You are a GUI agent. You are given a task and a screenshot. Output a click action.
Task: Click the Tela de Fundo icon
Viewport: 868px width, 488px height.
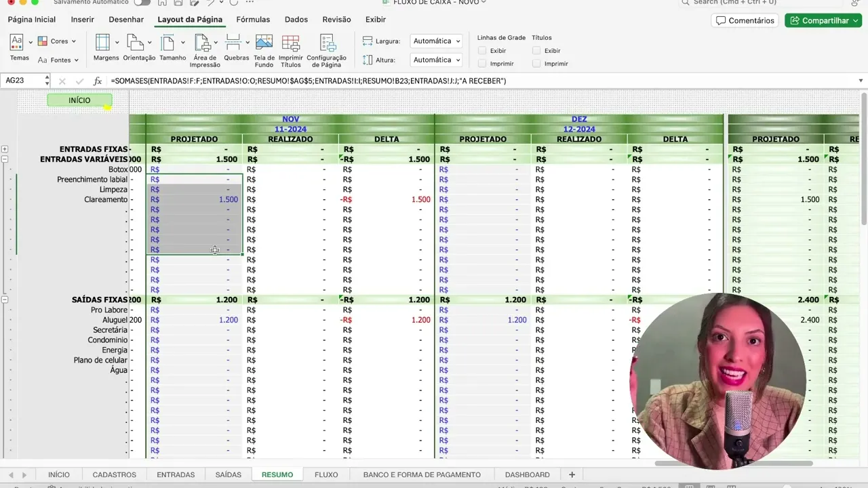[264, 43]
